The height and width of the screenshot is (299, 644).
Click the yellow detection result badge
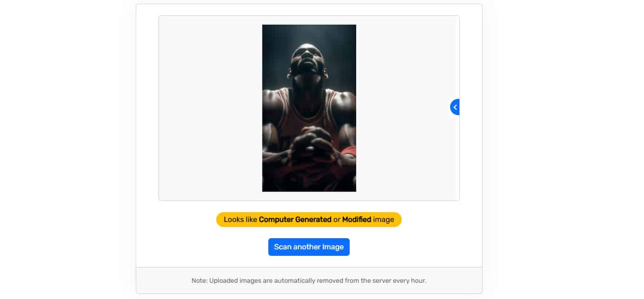pos(309,220)
